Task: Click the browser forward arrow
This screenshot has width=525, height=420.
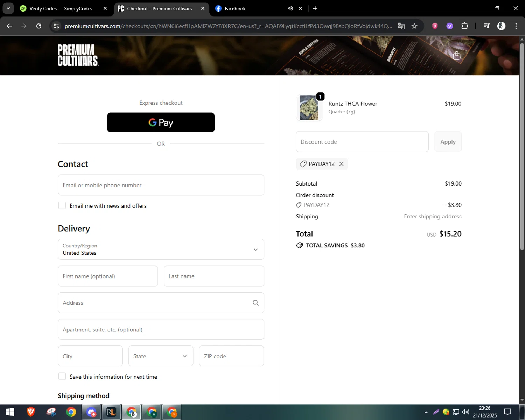Action: [x=24, y=26]
